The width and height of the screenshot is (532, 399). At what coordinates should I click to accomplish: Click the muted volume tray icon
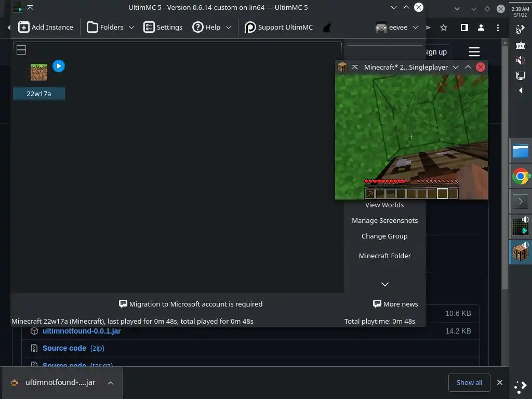coord(521,60)
